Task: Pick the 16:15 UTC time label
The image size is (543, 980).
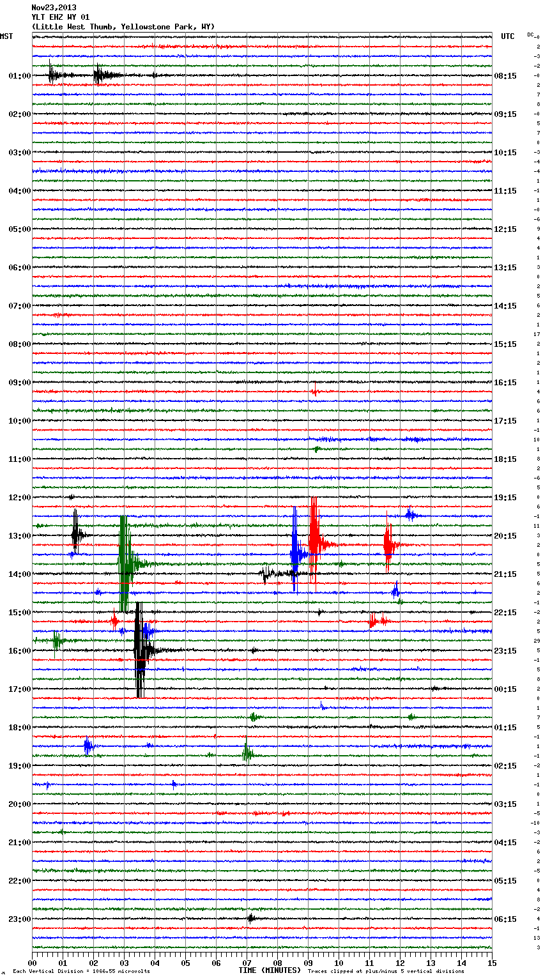Action: (x=505, y=383)
